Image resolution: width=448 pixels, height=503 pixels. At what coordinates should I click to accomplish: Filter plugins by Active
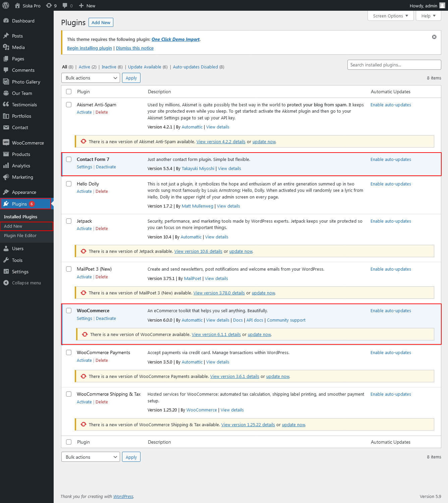coord(85,67)
